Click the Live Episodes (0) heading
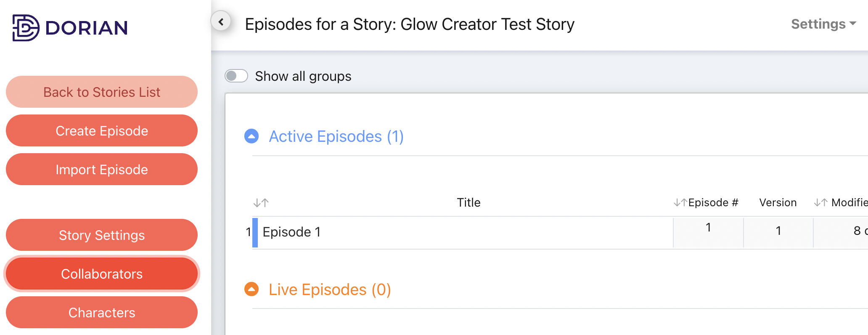The width and height of the screenshot is (868, 335). 330,290
